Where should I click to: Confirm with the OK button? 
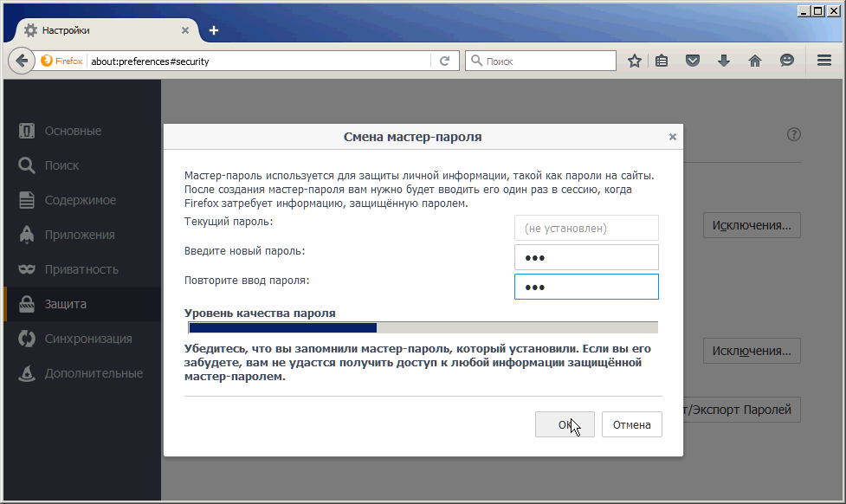(x=565, y=424)
